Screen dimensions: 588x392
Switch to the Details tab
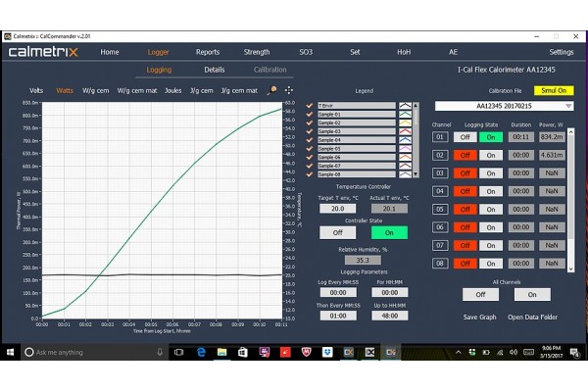coord(214,70)
